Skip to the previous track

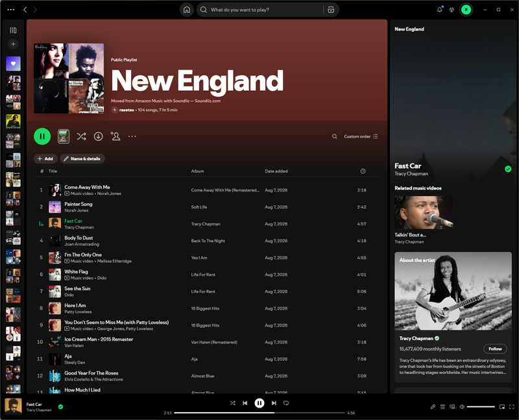(x=245, y=403)
